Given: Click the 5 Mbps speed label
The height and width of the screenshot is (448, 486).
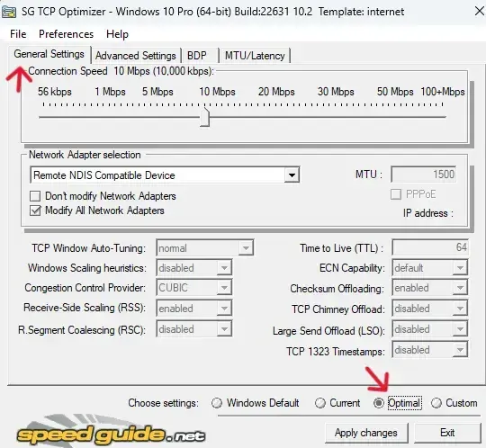Looking at the screenshot, I should (157, 92).
